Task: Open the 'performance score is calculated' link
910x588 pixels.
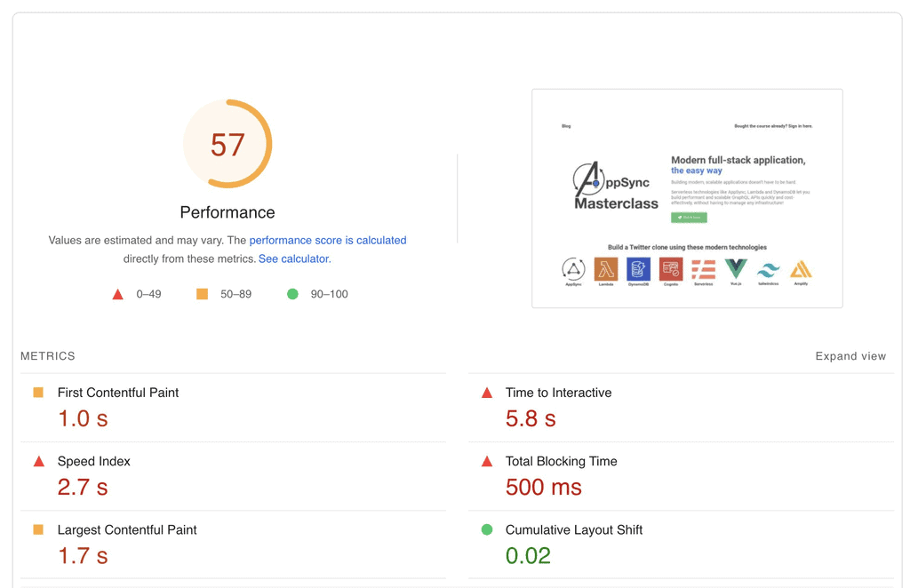Action: pos(328,241)
